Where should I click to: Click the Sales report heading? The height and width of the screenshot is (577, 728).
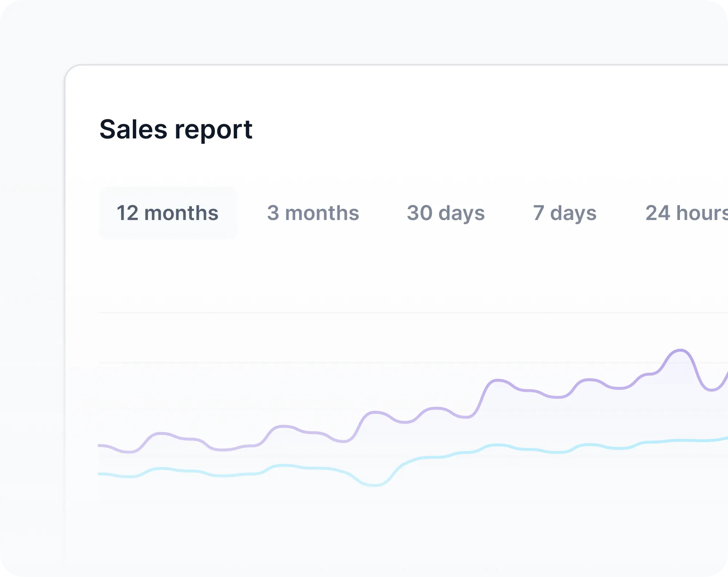click(x=176, y=130)
